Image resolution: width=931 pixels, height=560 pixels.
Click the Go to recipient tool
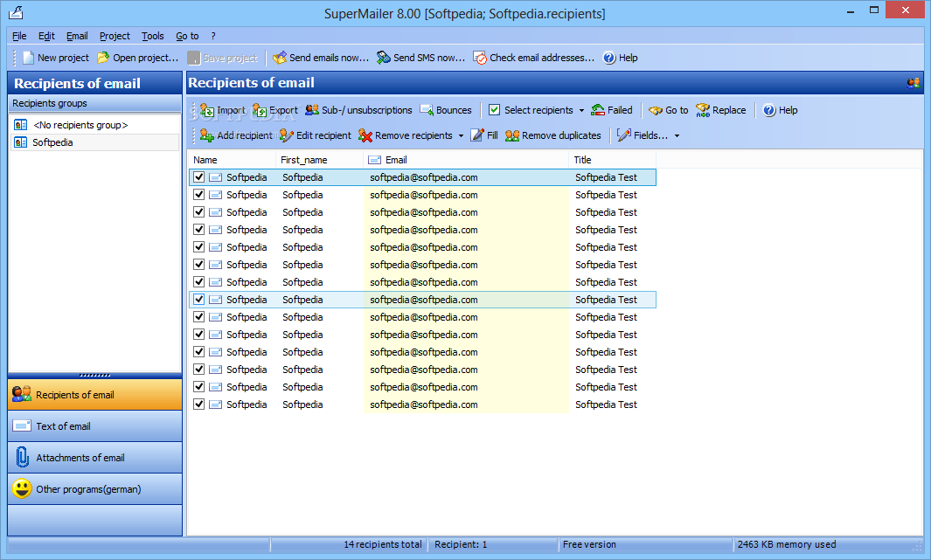(x=669, y=110)
